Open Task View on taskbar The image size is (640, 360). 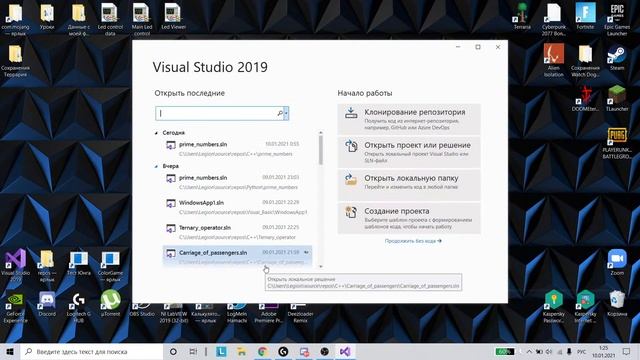tap(193, 351)
